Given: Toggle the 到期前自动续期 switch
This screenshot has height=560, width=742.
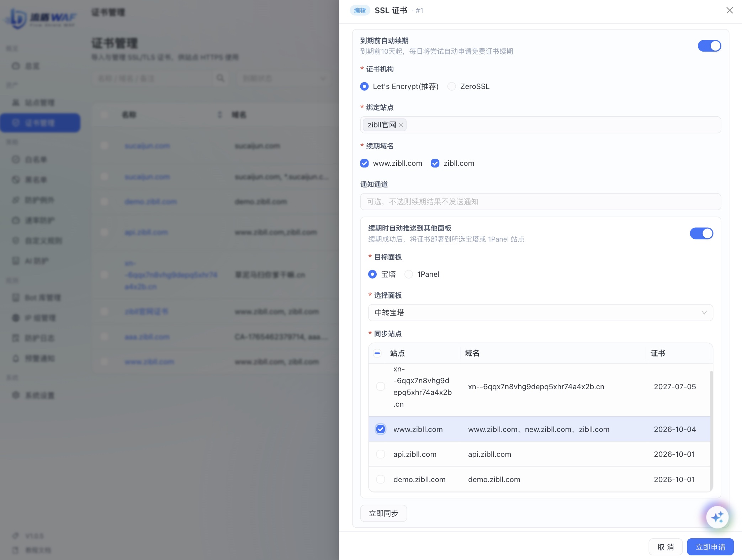Looking at the screenshot, I should tap(709, 46).
